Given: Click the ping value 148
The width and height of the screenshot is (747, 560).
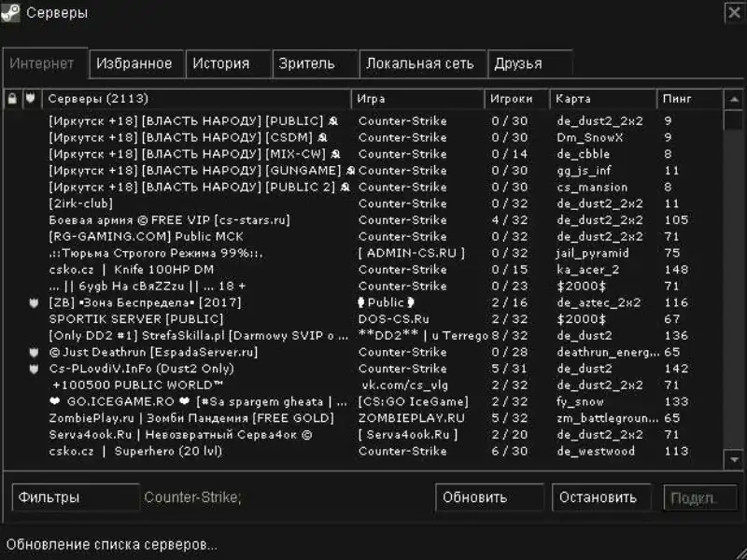Looking at the screenshot, I should click(x=676, y=270).
